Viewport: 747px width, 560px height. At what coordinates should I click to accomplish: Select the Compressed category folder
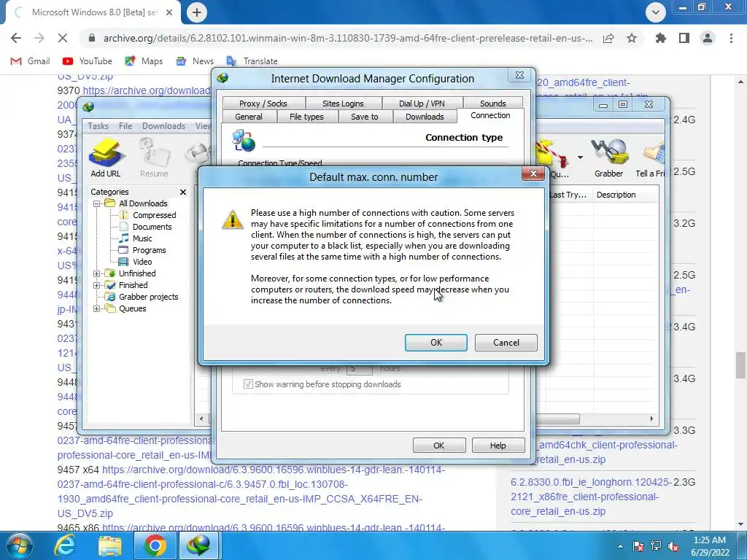[x=154, y=215]
